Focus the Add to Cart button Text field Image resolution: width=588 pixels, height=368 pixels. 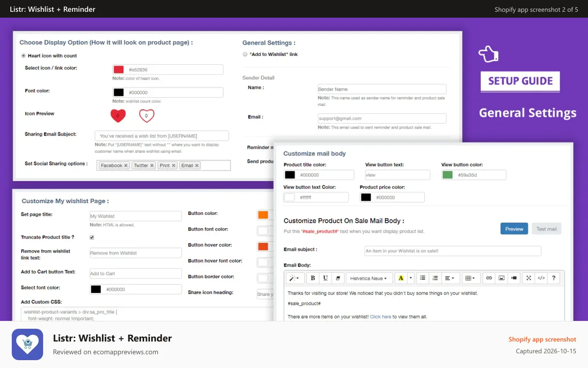(135, 274)
